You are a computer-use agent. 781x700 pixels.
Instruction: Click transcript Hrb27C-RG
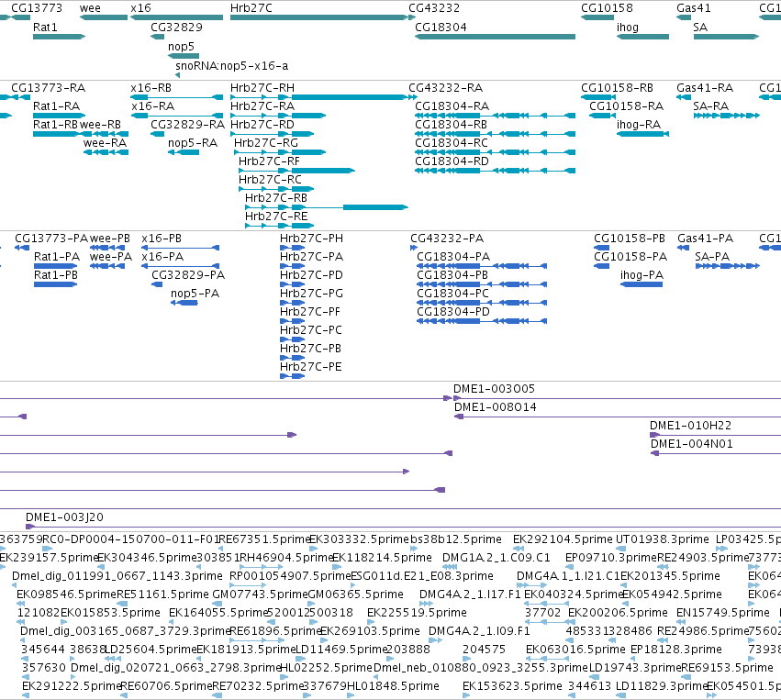(x=266, y=143)
